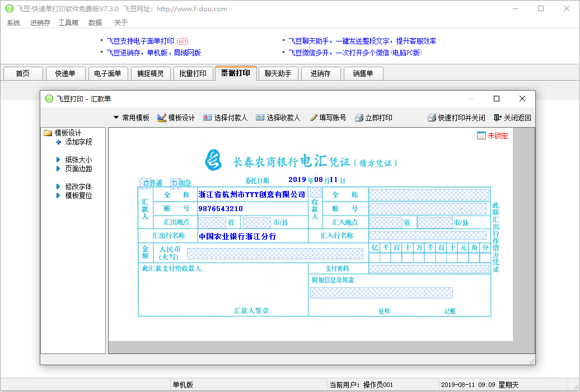Screen dimensions: 580x392
Task: Open the 飞豆微信多开 link
Action: point(355,53)
